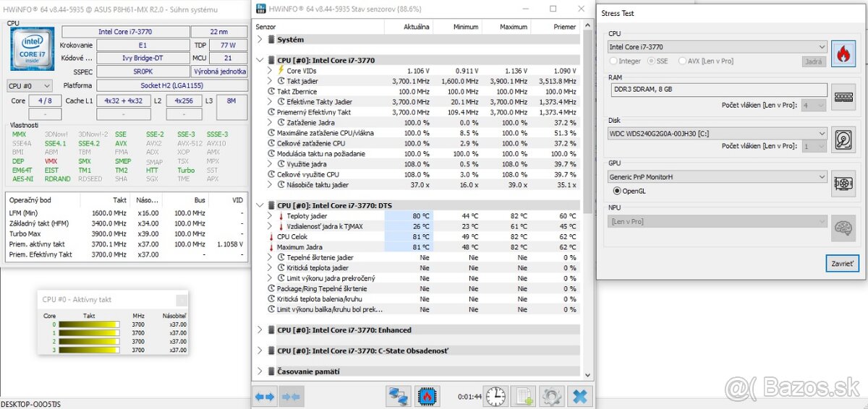This screenshot has height=409, width=868.
Task: Start the RAM stress test memory icon
Action: click(x=843, y=98)
